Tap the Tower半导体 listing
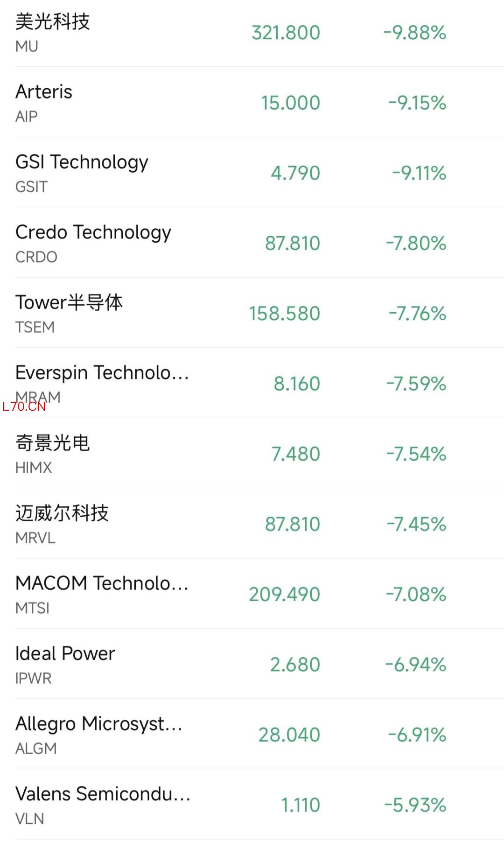Image resolution: width=504 pixels, height=841 pixels. 69,302
